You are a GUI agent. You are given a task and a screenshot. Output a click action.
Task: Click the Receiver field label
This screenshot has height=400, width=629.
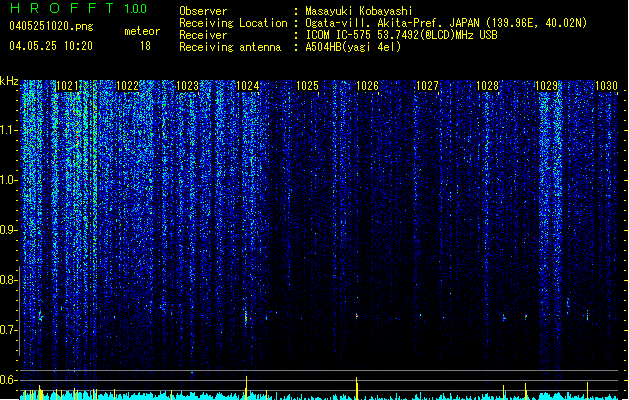click(203, 35)
